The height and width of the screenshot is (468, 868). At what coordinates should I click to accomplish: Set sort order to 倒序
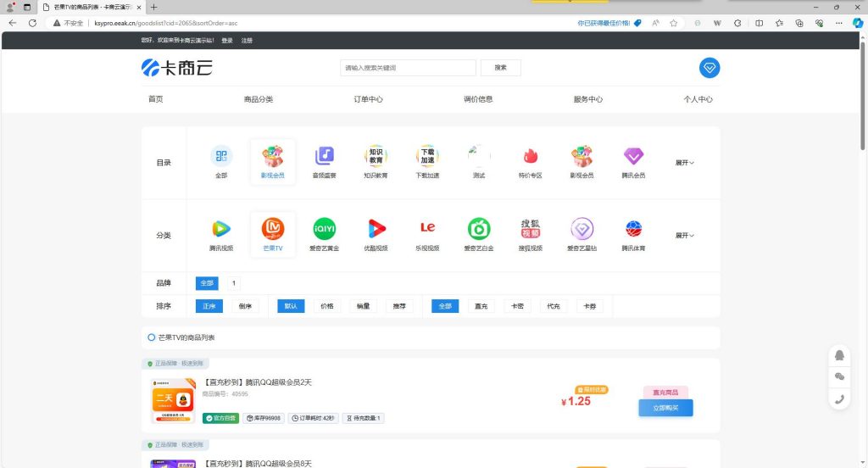(245, 306)
